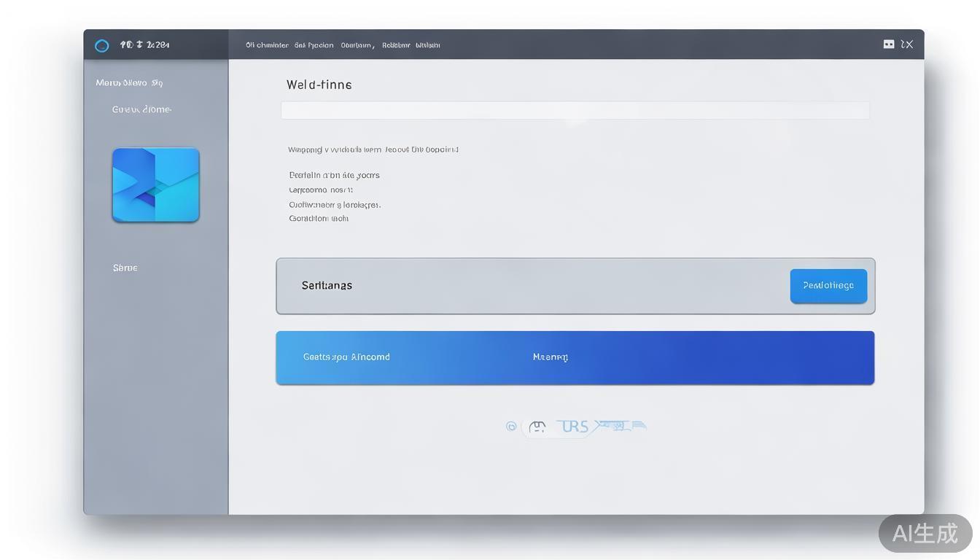Image resolution: width=980 pixels, height=560 pixels.
Task: Click the sidebar header 'Merus dilevo'
Action: coord(129,83)
